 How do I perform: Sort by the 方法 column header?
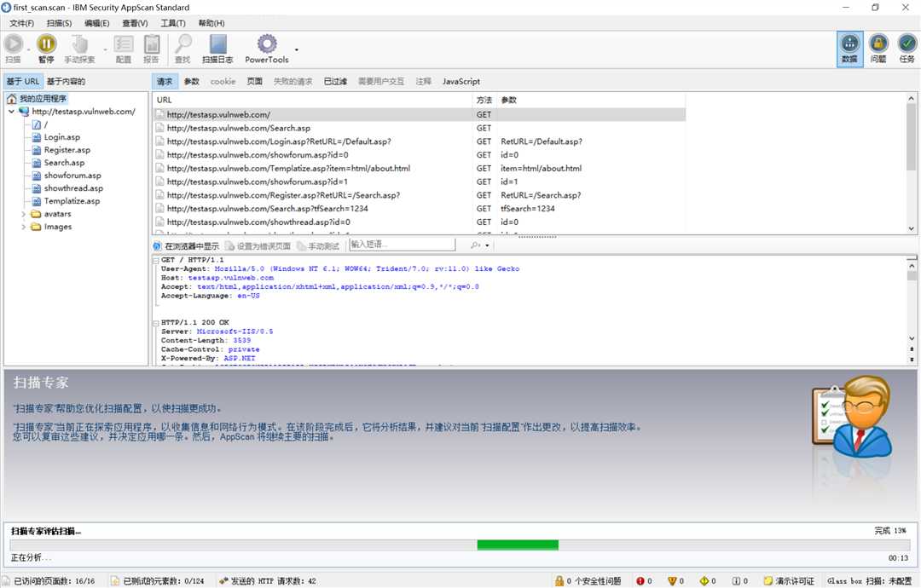(x=484, y=101)
